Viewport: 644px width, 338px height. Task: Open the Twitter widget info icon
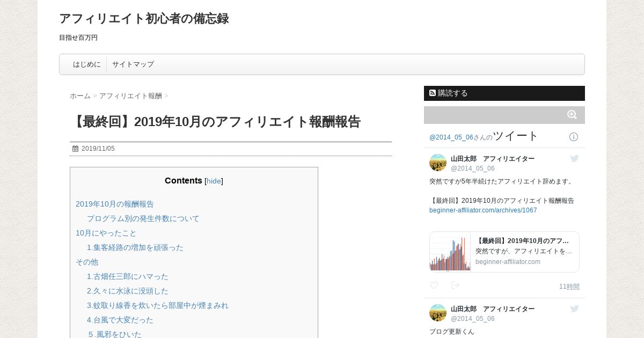point(574,137)
